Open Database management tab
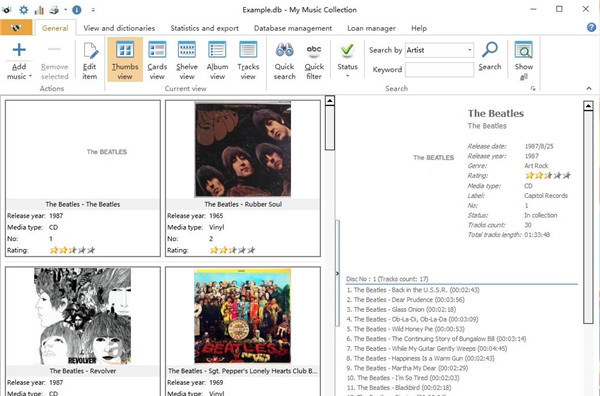Viewport: 600px width, 396px height. tap(293, 28)
